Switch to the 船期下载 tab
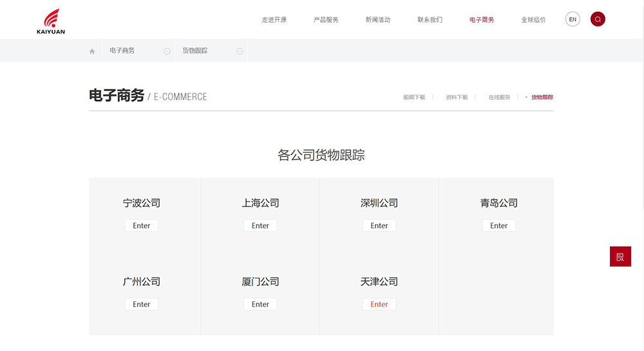 pyautogui.click(x=414, y=97)
